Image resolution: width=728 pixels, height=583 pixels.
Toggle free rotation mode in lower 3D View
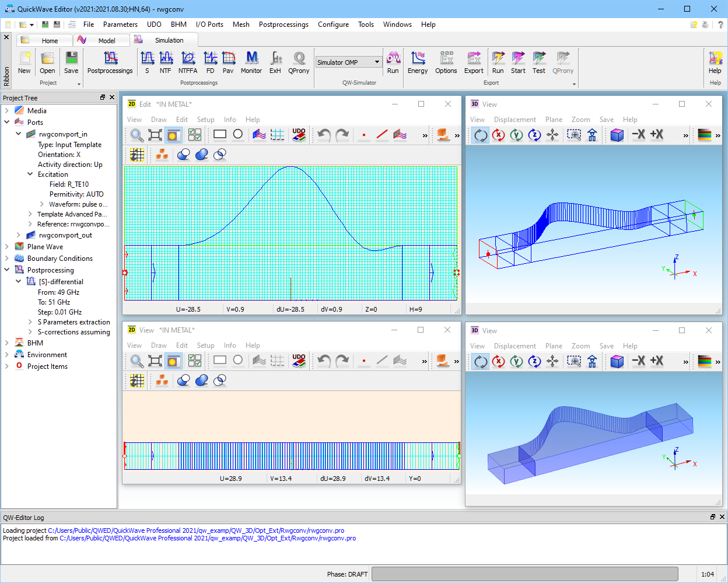click(480, 361)
